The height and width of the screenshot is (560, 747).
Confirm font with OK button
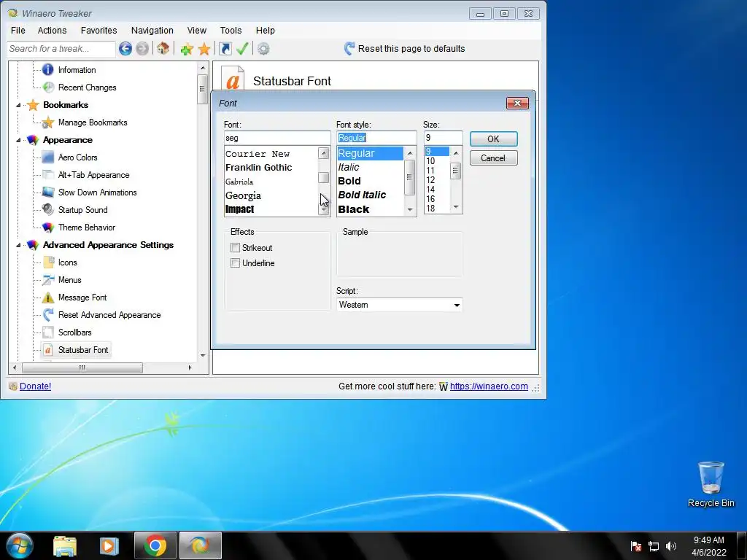494,139
